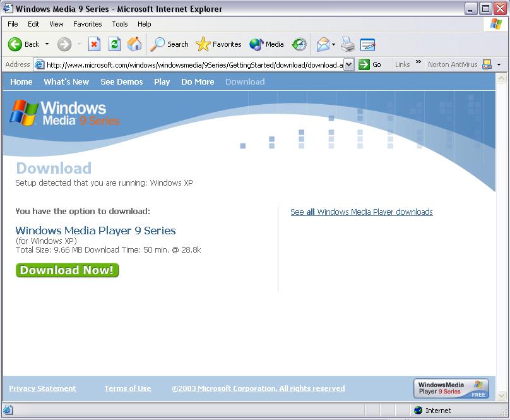This screenshot has width=510, height=420.
Task: Click the Windows flag logo throbber
Action: [x=495, y=25]
